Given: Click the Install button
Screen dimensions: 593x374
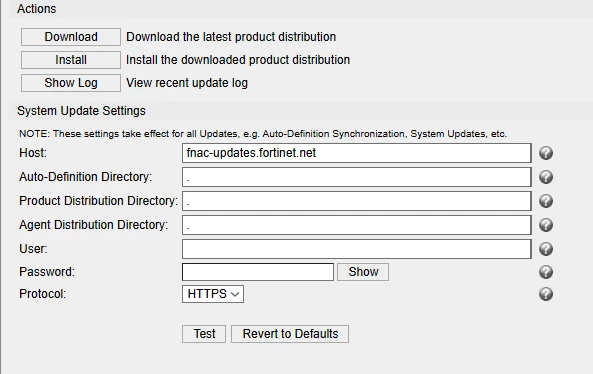Looking at the screenshot, I should click(71, 60).
